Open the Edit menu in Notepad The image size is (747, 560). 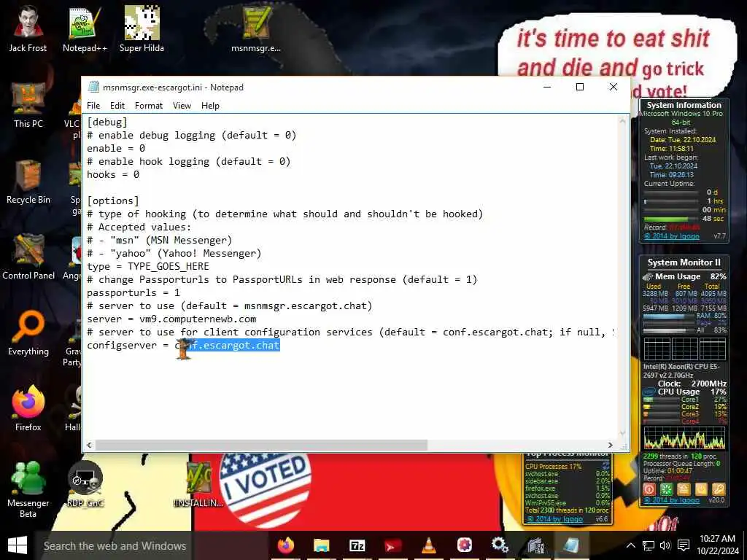117,106
